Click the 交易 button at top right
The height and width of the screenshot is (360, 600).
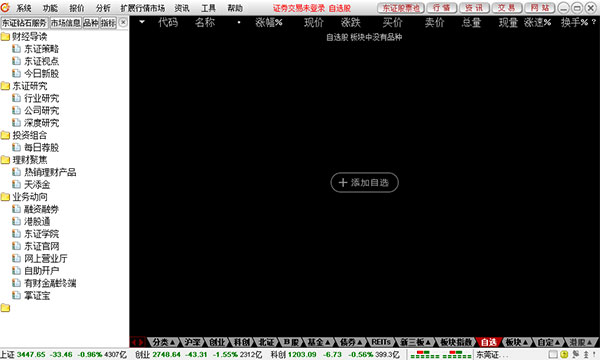tap(506, 8)
